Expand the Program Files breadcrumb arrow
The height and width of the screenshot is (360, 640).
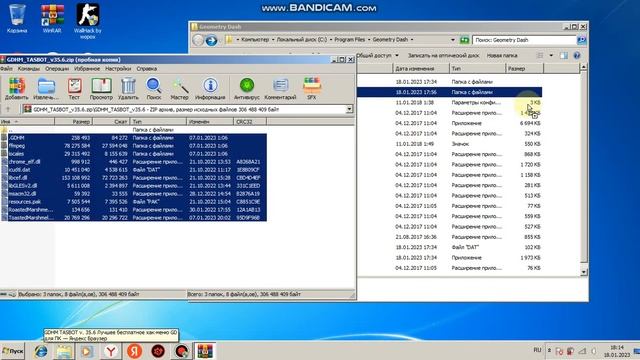pyautogui.click(x=369, y=40)
